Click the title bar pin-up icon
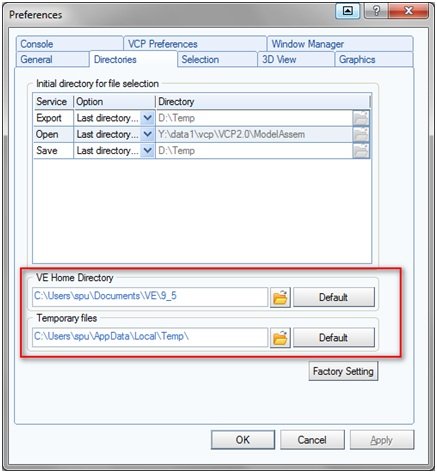 (347, 11)
